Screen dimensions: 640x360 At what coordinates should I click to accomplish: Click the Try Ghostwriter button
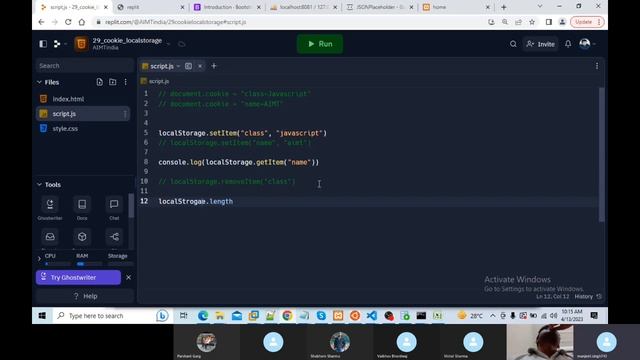pyautogui.click(x=78, y=278)
